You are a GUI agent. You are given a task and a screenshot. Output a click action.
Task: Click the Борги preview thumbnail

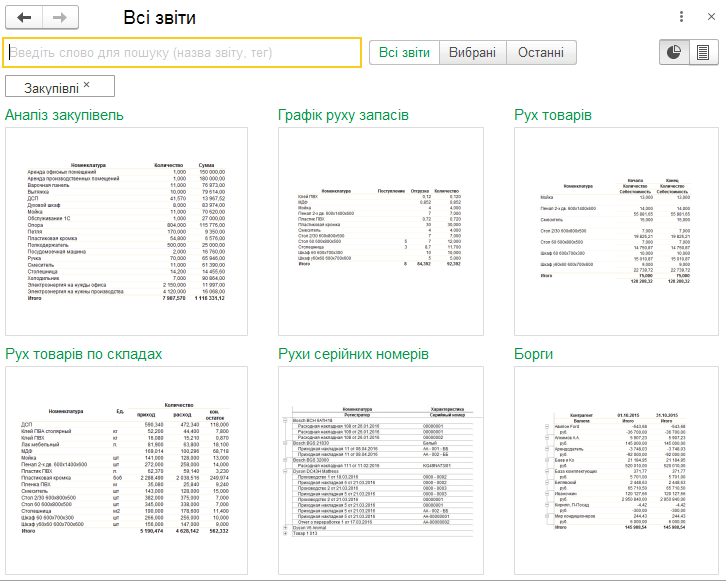pyautogui.click(x=616, y=470)
